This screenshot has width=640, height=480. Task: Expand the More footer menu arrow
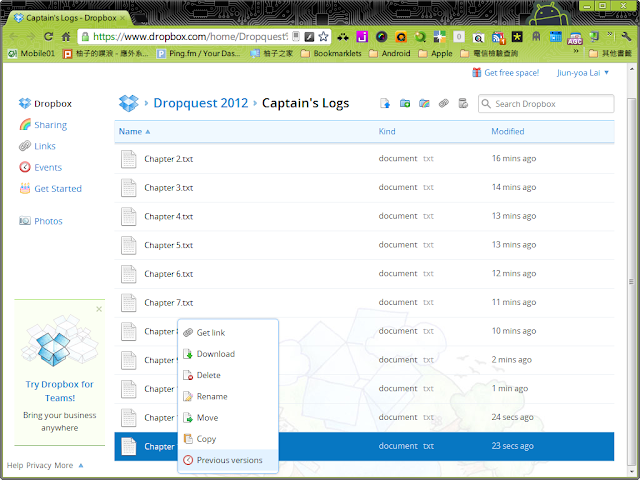click(x=81, y=465)
